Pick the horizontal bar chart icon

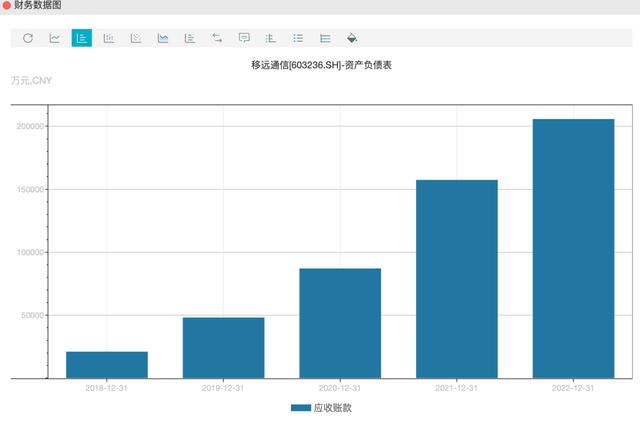[190, 38]
